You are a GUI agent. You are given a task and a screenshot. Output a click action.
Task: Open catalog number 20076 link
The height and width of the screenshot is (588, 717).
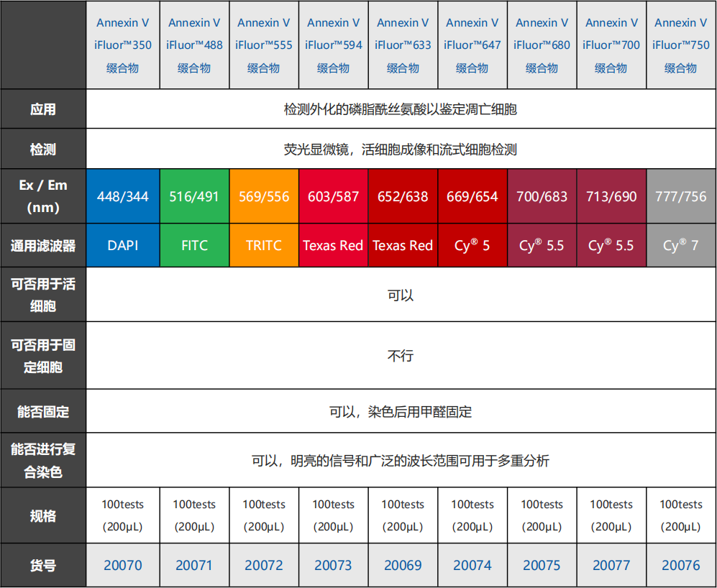pos(681,566)
